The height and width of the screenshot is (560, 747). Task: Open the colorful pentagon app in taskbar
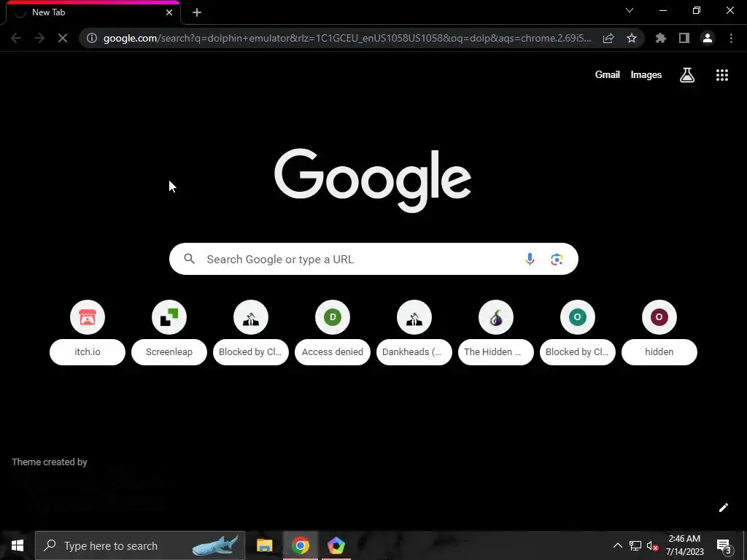(336, 545)
